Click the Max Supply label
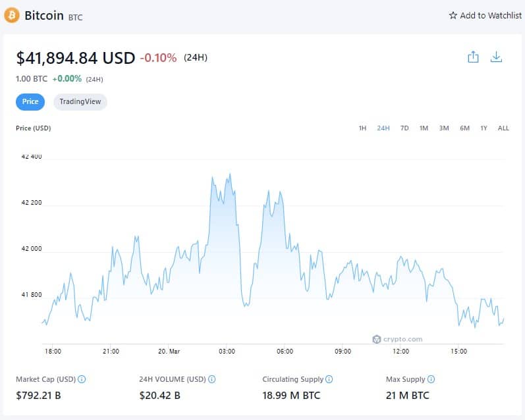525x420 pixels. tap(406, 379)
